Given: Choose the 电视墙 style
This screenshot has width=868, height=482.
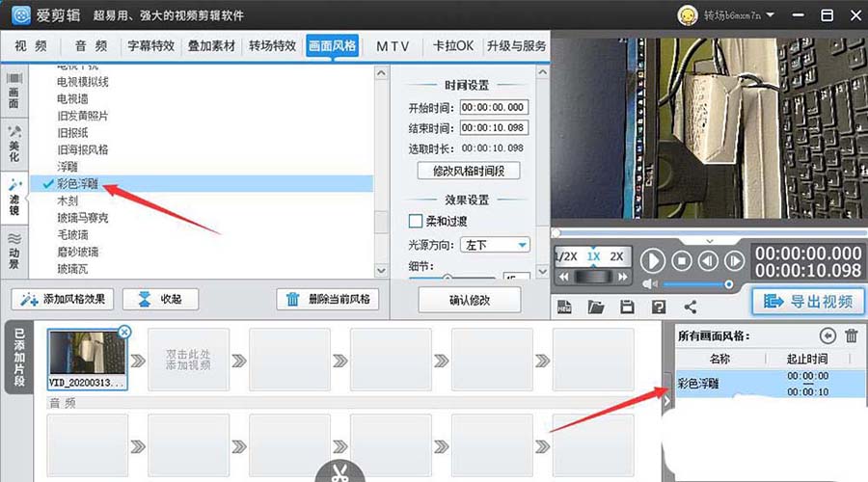Looking at the screenshot, I should 72,99.
